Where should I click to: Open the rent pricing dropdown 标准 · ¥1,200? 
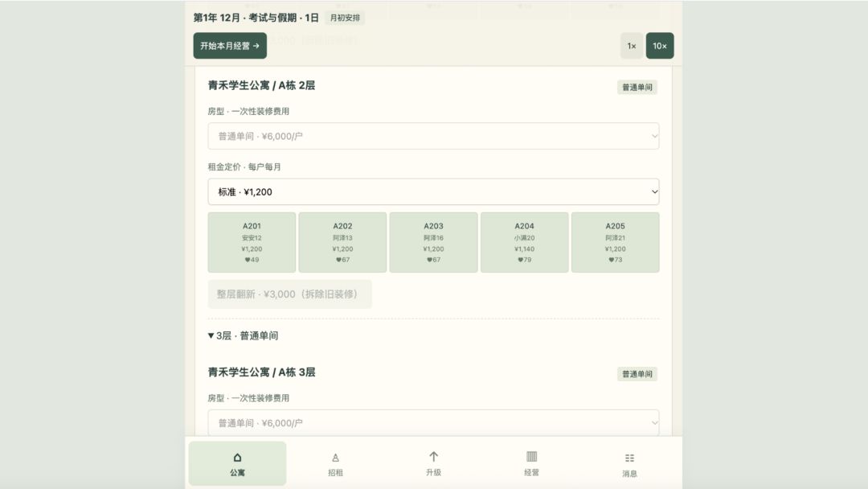click(433, 191)
